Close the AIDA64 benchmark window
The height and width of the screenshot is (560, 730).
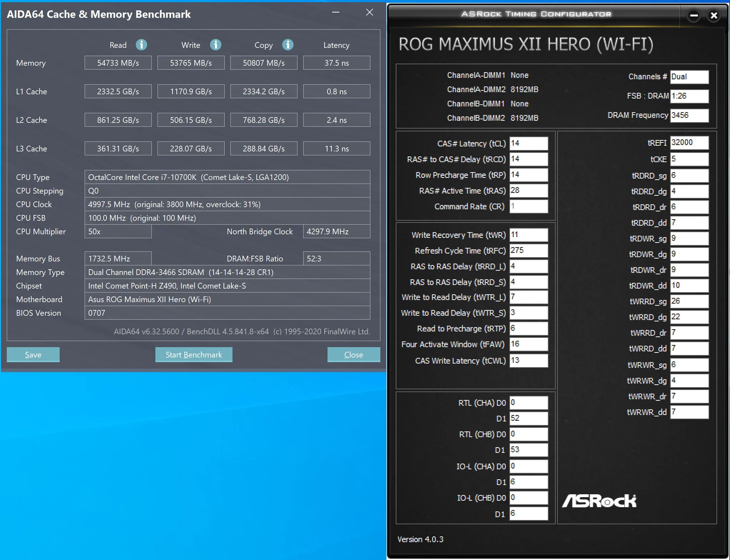[370, 12]
